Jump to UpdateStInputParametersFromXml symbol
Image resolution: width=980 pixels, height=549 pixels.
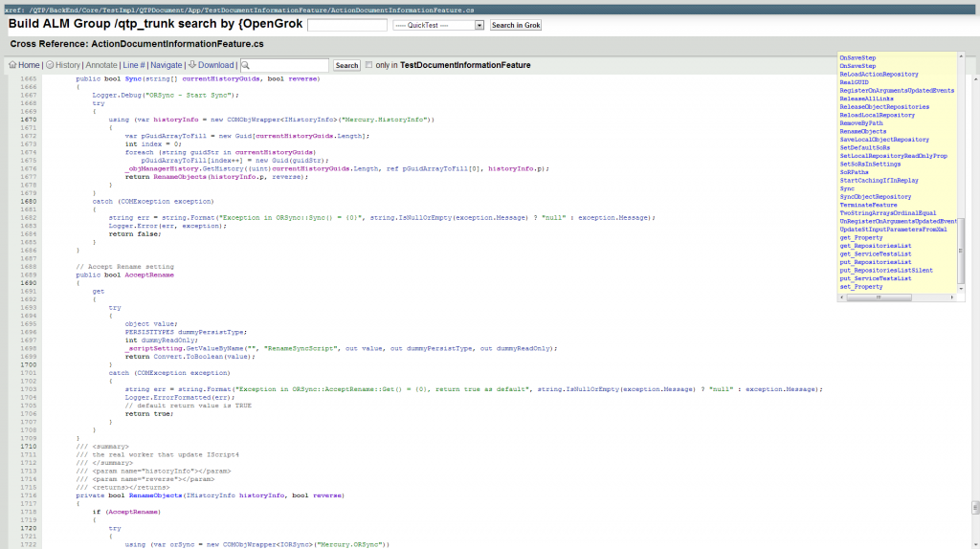point(893,230)
